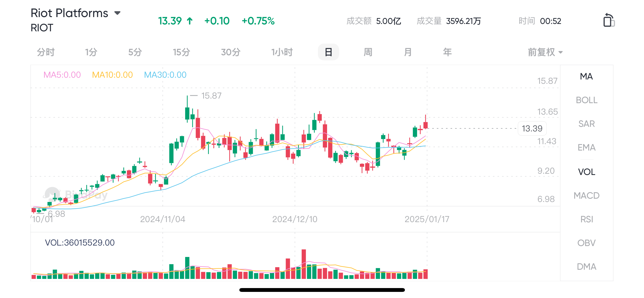
Task: Select the DMA indicator
Action: (x=587, y=267)
